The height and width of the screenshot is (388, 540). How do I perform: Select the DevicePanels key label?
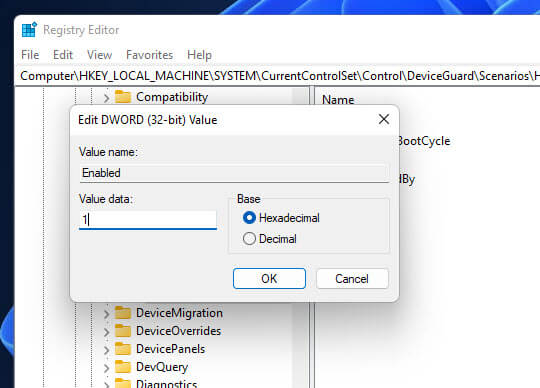coord(170,349)
